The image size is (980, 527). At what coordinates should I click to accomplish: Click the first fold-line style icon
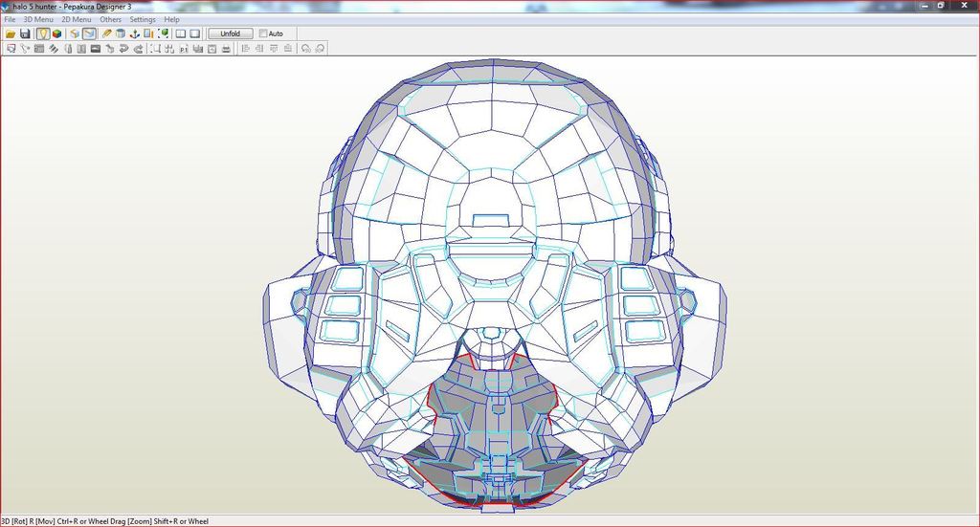tap(68, 49)
